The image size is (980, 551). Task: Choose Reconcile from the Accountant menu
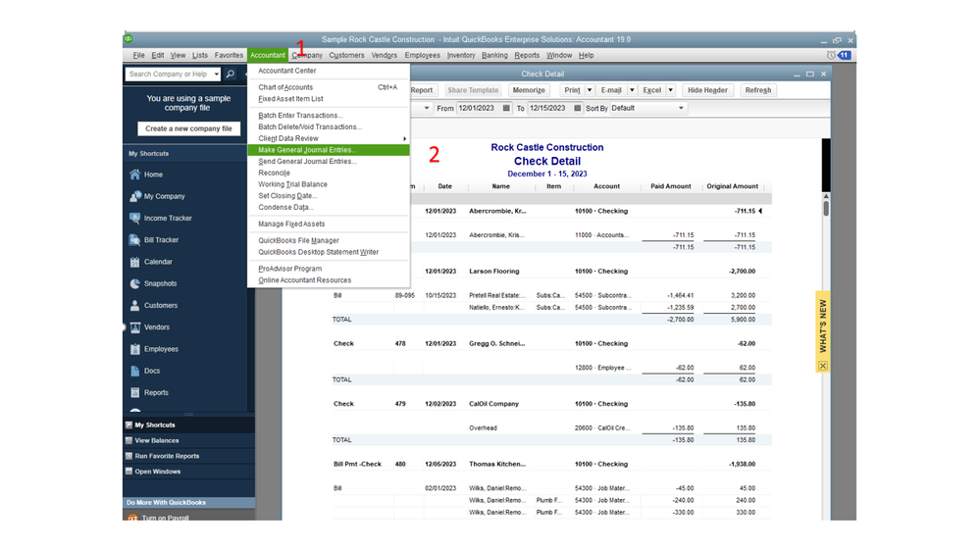click(274, 173)
